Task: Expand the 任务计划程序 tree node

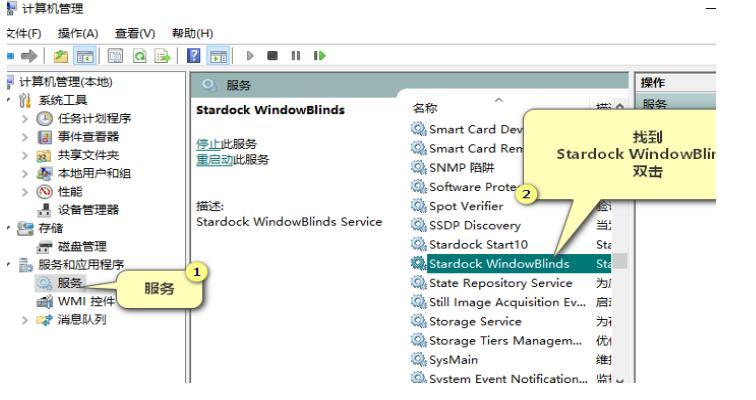Action: [25, 119]
